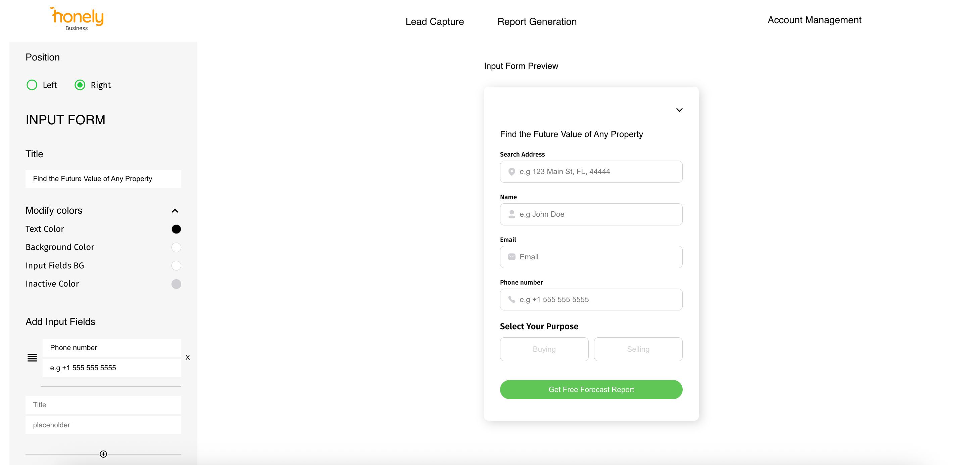Image resolution: width=980 pixels, height=465 pixels.
Task: Open the black Text Color swatch
Action: (x=176, y=229)
